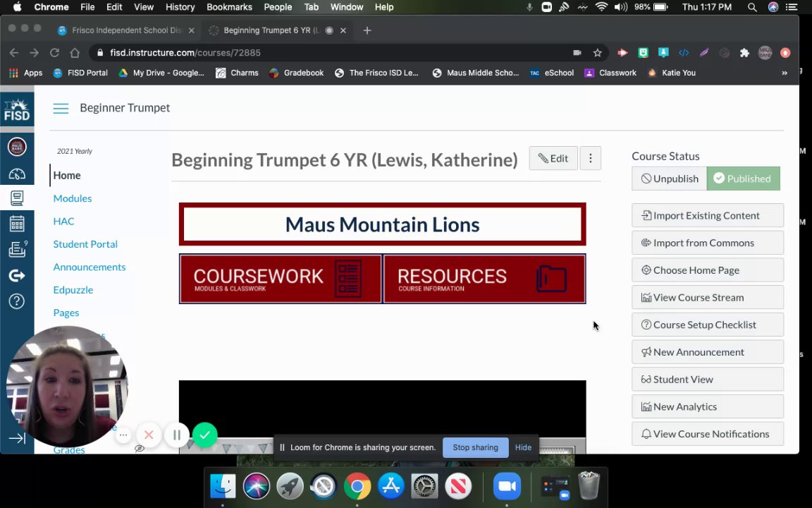The width and height of the screenshot is (812, 508).
Task: Click the browser Forward arrow
Action: [34, 53]
